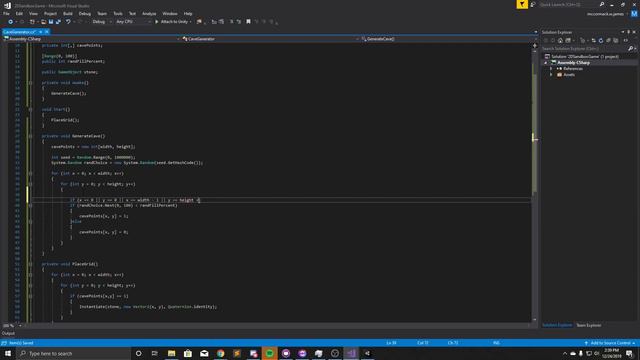Viewport: 640px width, 360px height.
Task: Close the CaveGenerator.cs tab
Action: click(x=47, y=32)
